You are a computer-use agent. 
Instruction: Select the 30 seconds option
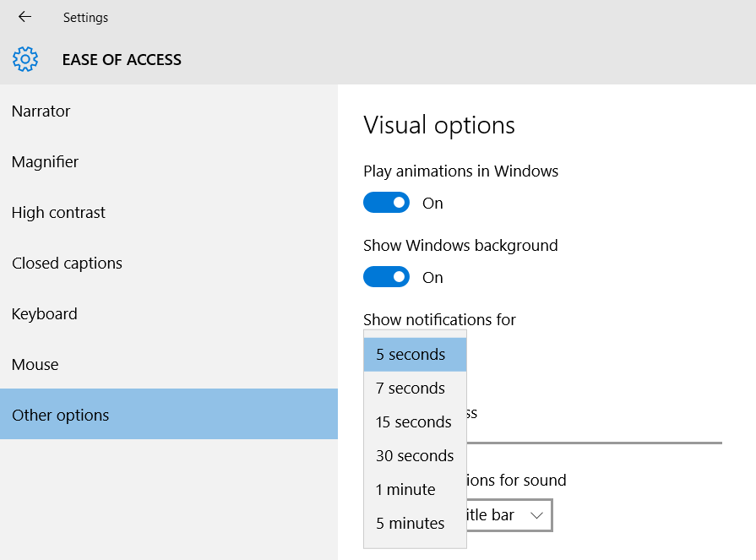coord(414,456)
